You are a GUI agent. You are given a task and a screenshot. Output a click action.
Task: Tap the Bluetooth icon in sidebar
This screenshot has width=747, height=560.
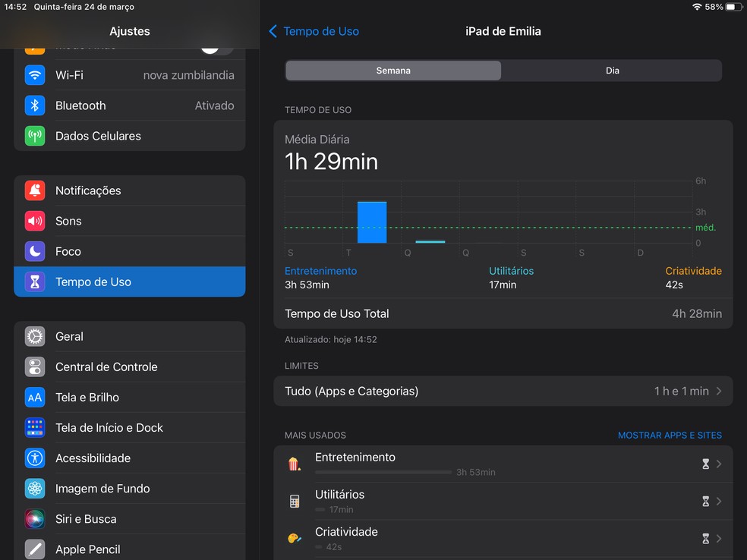tap(35, 105)
